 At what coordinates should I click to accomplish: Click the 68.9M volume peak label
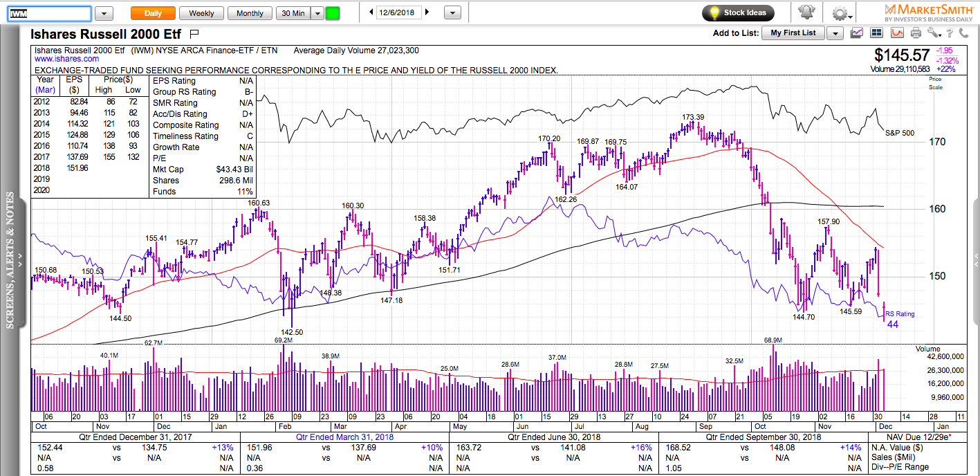[x=773, y=340]
